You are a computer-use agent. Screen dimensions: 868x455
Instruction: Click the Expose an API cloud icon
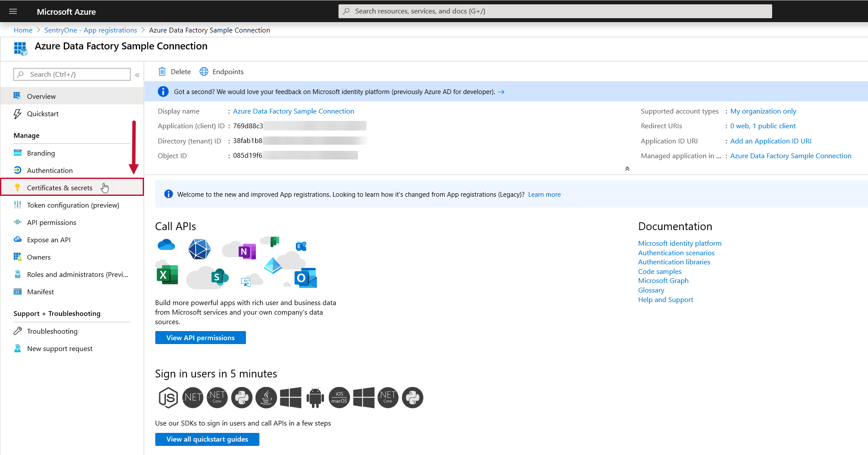point(17,239)
